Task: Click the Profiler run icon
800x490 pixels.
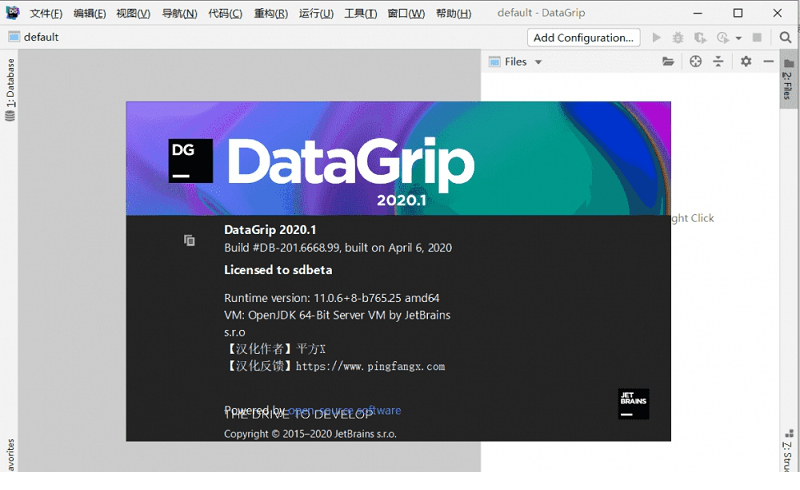Action: point(722,37)
